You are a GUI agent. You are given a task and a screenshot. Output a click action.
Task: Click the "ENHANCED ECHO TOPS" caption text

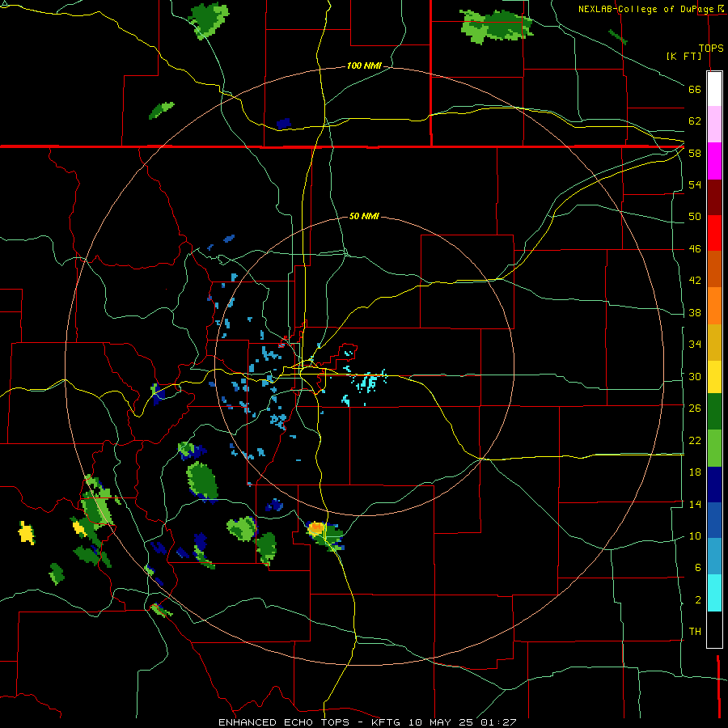click(x=284, y=722)
